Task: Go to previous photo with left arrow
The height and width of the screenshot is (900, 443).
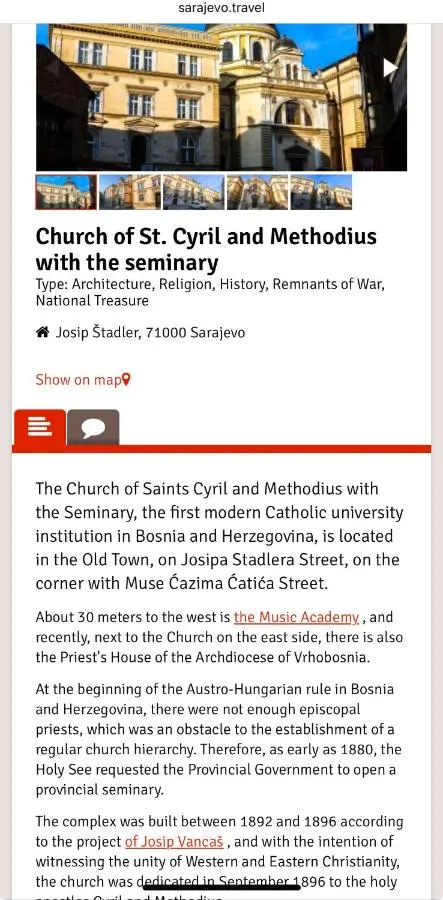Action: tap(52, 68)
